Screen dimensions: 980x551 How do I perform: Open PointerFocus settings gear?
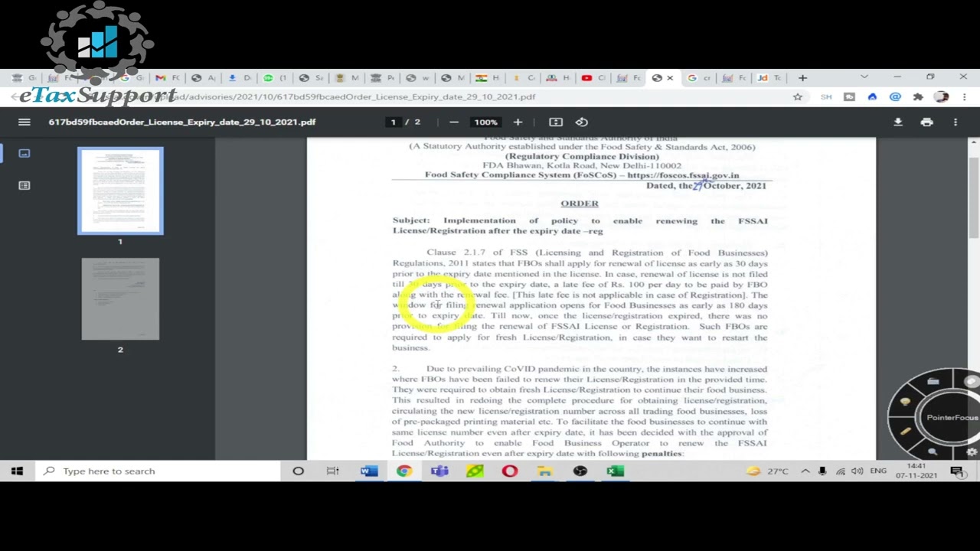coord(972,452)
